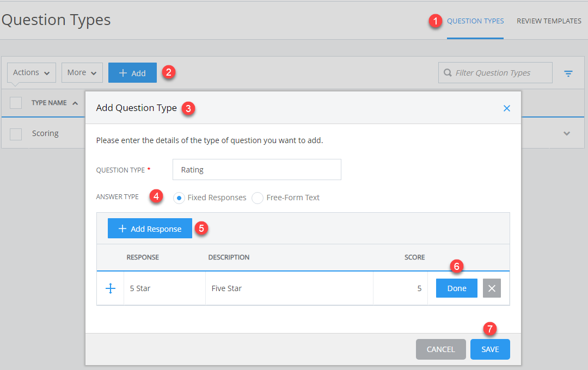Click the Scoring type name

[45, 133]
